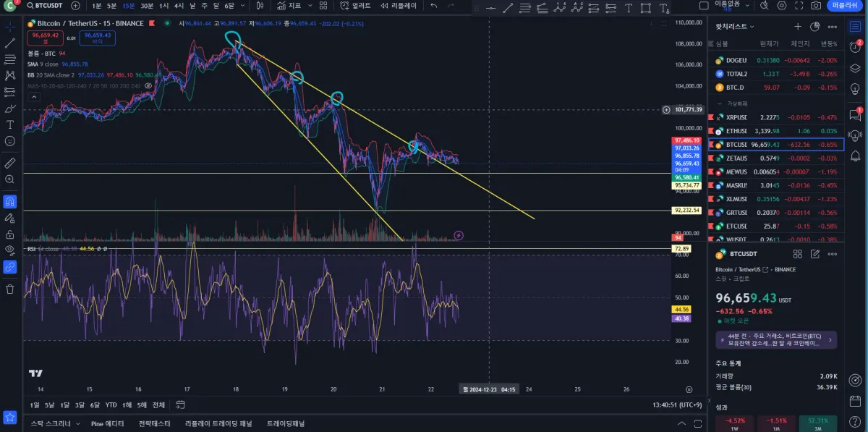Open the go-to-date calendar icon
868x432 pixels.
180,405
